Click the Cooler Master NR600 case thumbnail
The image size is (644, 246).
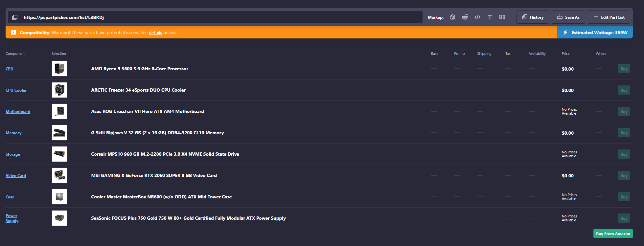pos(59,197)
